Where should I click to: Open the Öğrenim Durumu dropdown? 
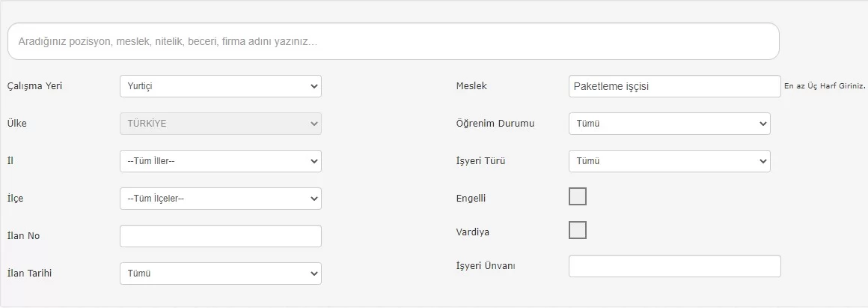pyautogui.click(x=669, y=124)
